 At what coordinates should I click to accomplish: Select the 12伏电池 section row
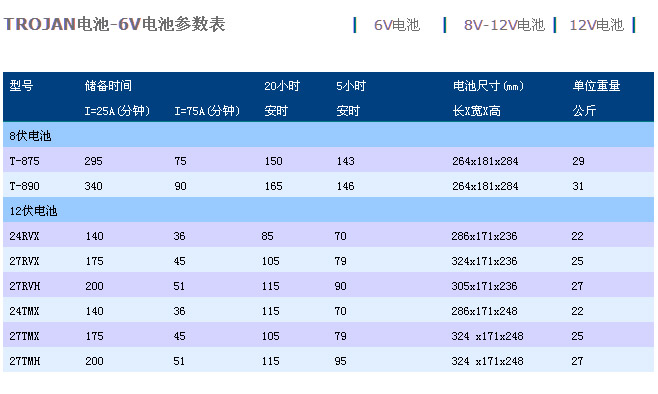pyautogui.click(x=328, y=210)
